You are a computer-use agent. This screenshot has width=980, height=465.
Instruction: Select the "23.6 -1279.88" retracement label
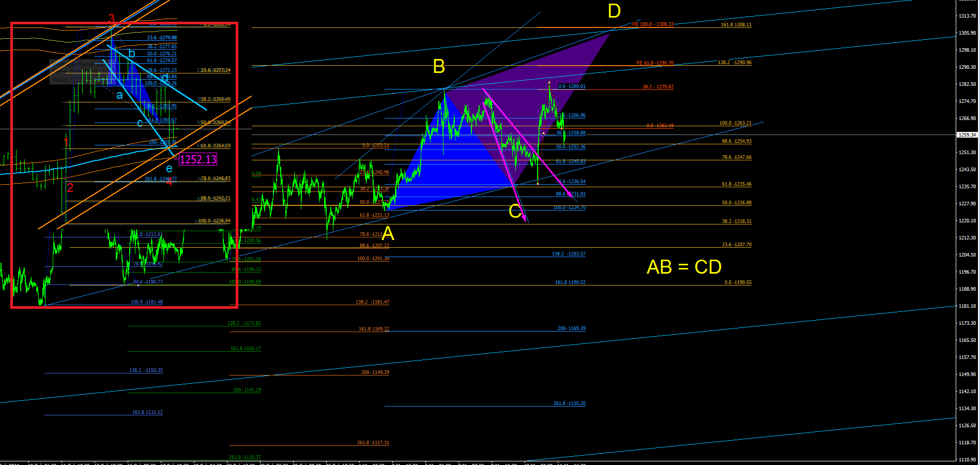[162, 38]
